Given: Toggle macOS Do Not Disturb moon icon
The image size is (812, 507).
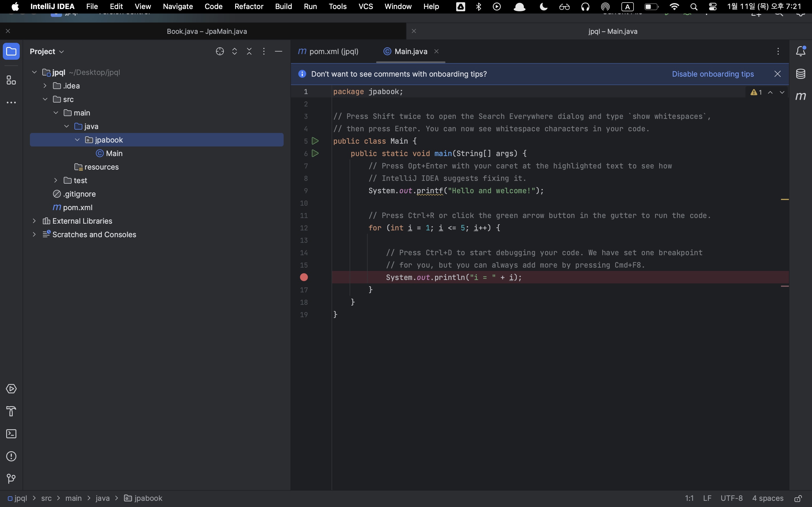Looking at the screenshot, I should 544,7.
